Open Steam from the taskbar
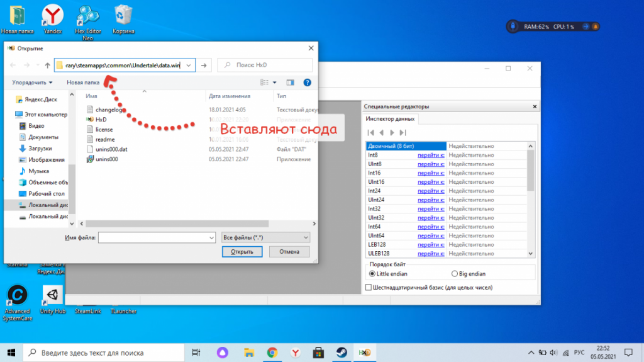 [340, 352]
